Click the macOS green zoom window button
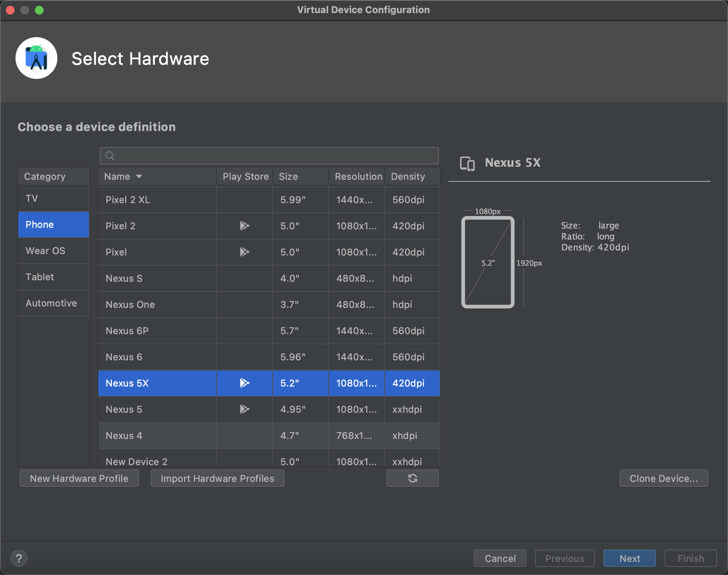The image size is (728, 575). pyautogui.click(x=39, y=10)
